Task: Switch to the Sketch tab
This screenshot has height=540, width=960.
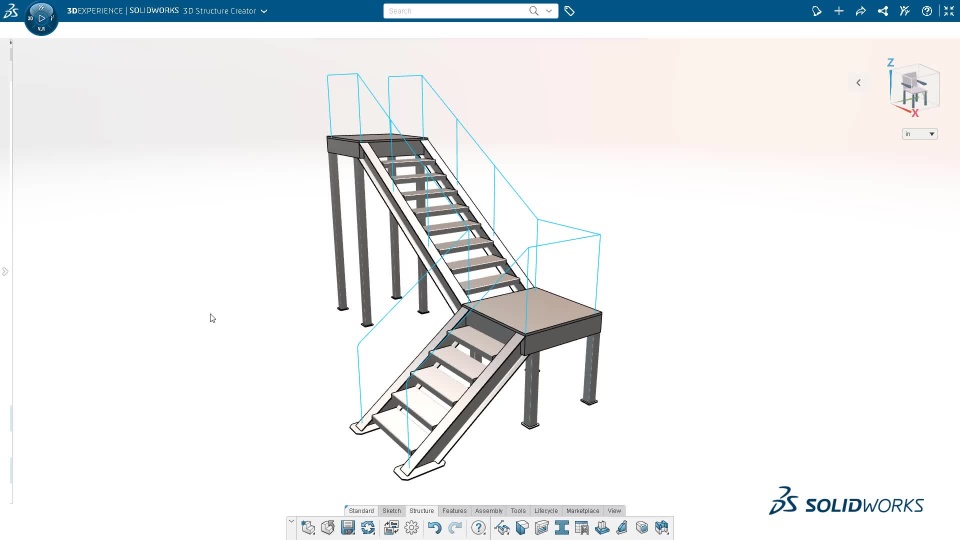Action: pos(392,511)
